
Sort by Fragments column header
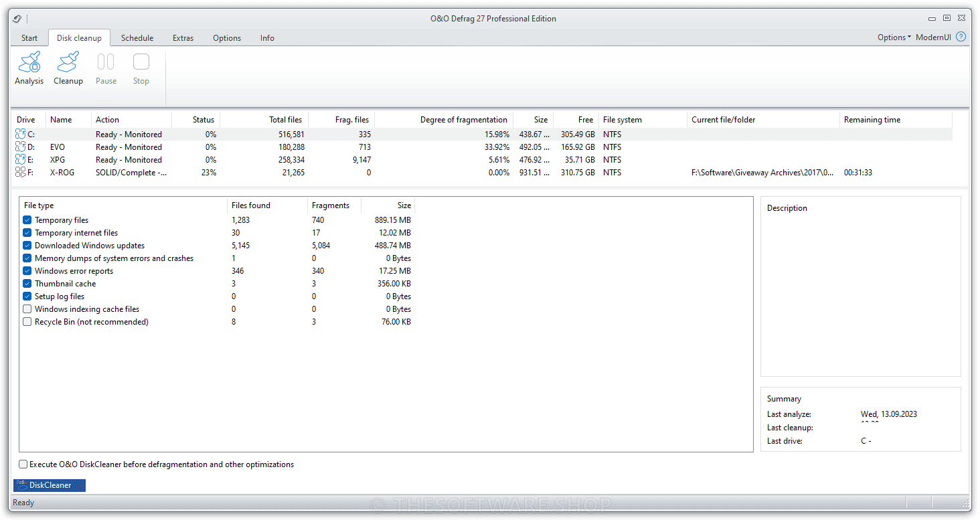(334, 205)
